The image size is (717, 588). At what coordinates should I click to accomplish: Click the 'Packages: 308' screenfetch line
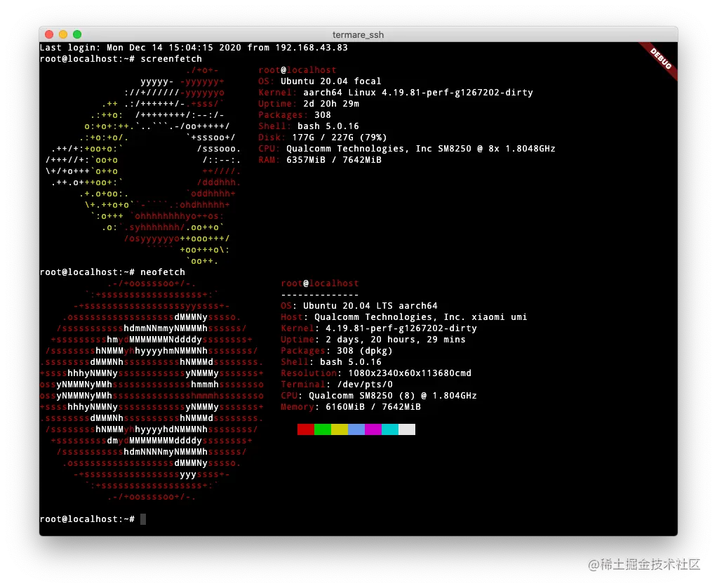295,115
